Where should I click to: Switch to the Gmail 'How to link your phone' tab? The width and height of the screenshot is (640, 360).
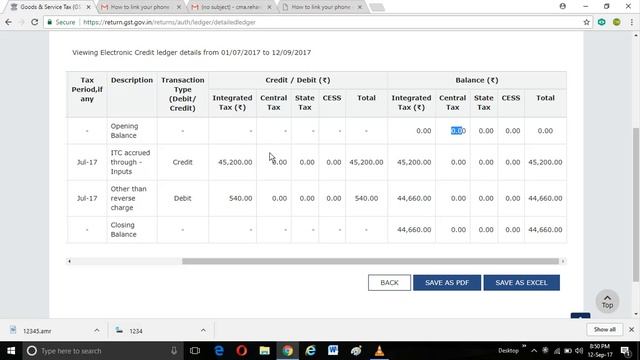coord(140,7)
